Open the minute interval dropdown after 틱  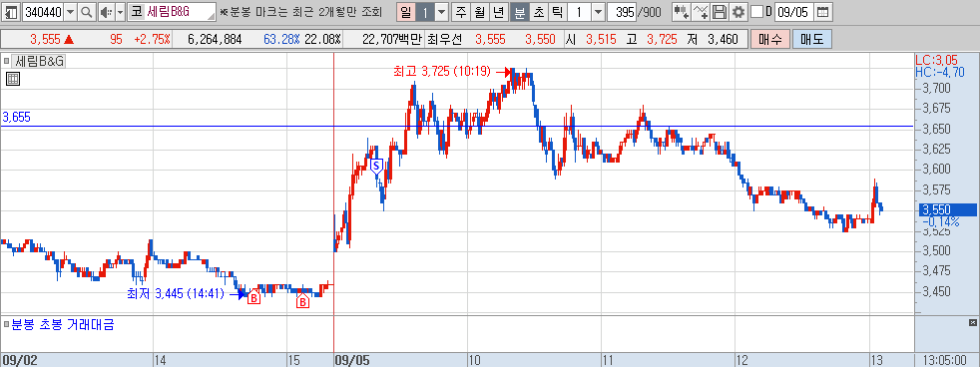(598, 12)
